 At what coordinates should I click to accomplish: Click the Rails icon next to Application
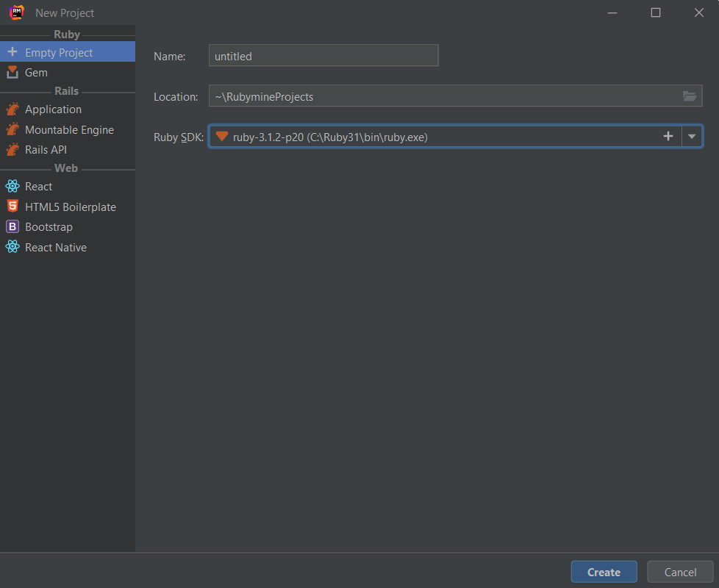[12, 109]
